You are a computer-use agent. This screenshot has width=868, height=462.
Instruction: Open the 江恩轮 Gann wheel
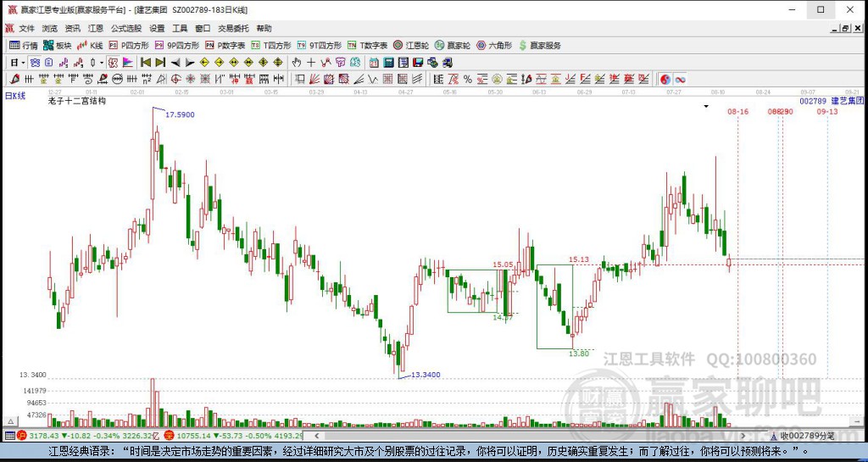(411, 46)
